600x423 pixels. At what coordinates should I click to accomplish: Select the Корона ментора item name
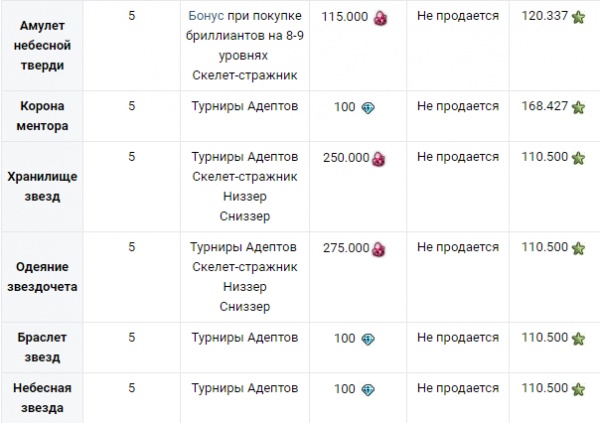42,116
